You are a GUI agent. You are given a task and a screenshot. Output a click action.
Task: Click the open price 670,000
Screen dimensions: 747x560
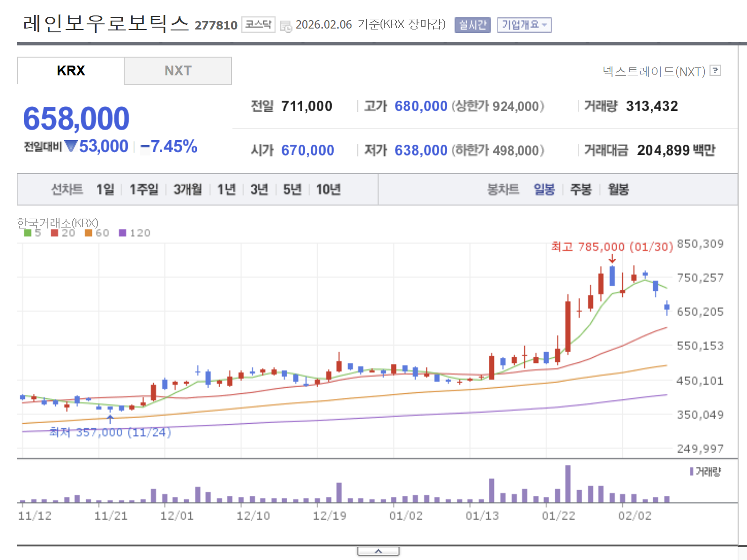(x=307, y=150)
